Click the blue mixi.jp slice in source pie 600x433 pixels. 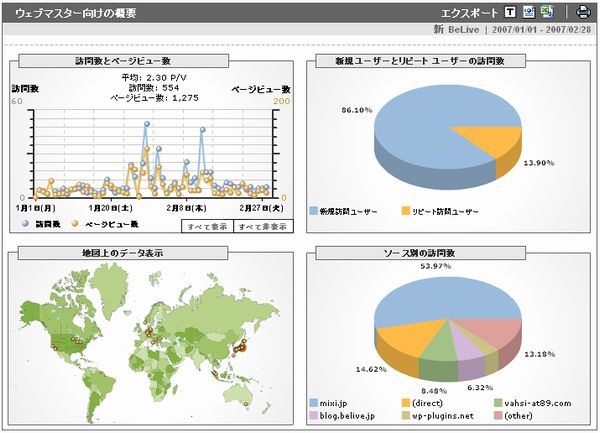[448, 298]
